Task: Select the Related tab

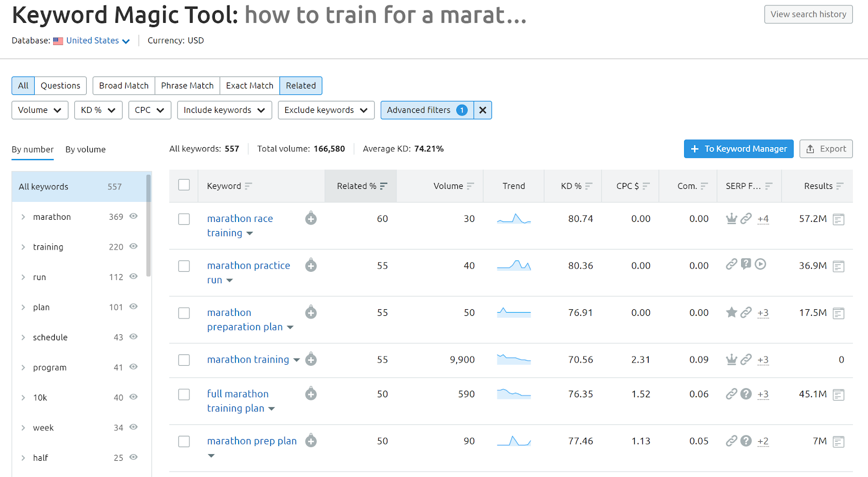Action: point(301,86)
